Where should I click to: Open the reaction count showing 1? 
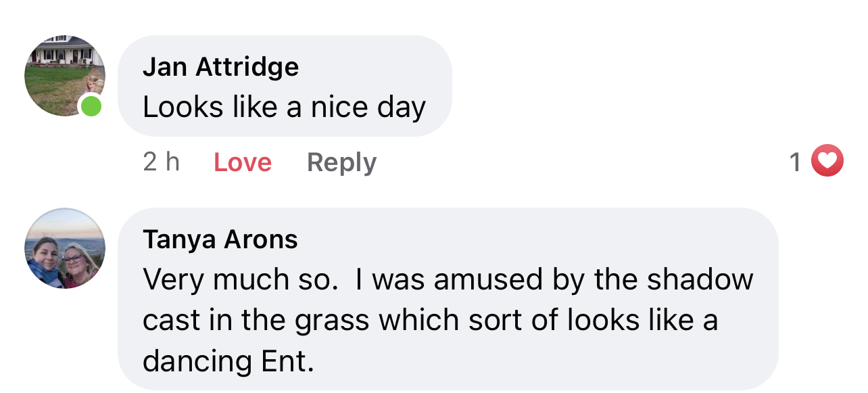point(795,162)
